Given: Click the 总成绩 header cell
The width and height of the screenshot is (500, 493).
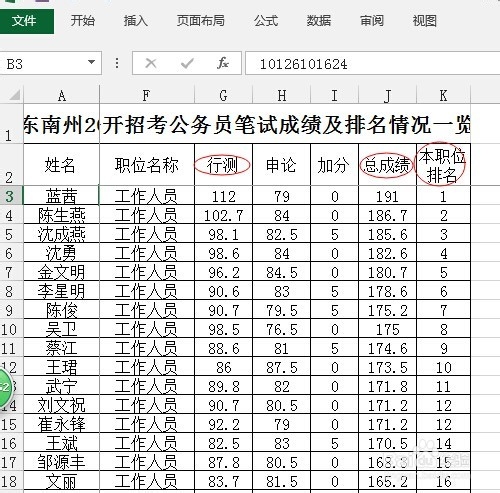Looking at the screenshot, I should [x=387, y=165].
